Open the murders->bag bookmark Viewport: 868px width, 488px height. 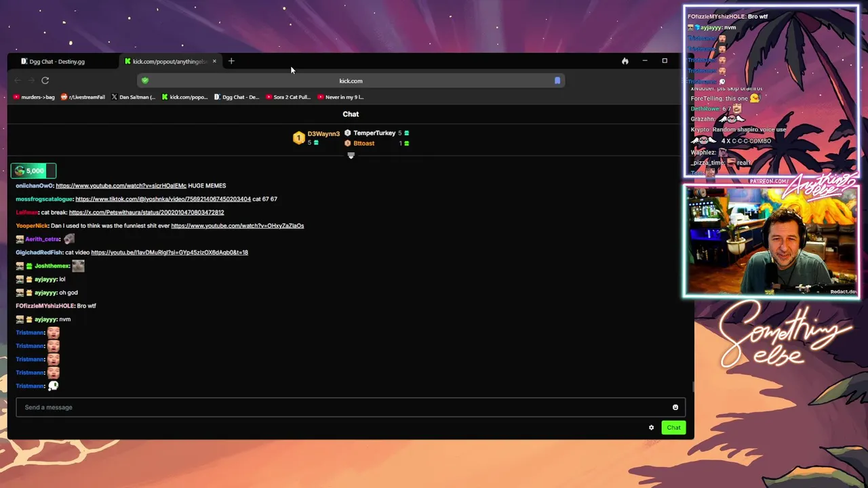(x=33, y=97)
